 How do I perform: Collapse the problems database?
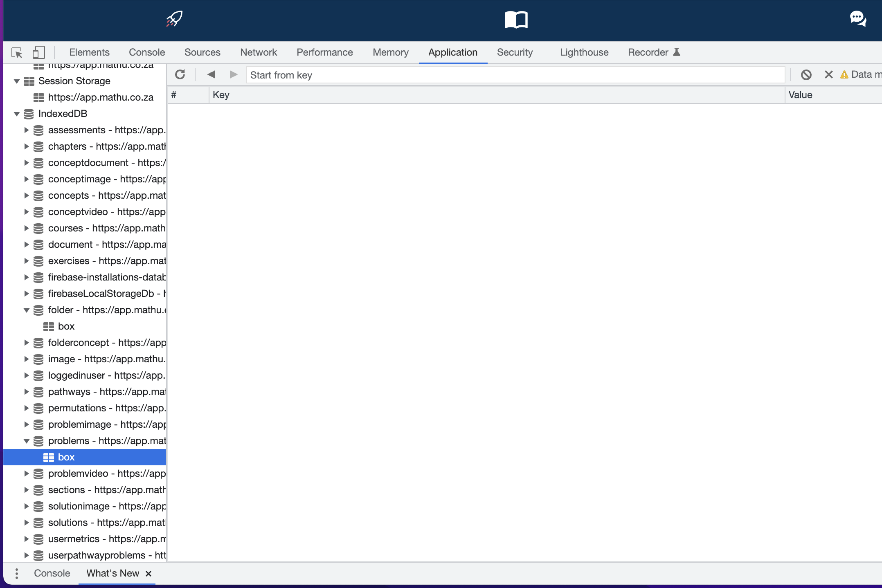[x=27, y=441]
